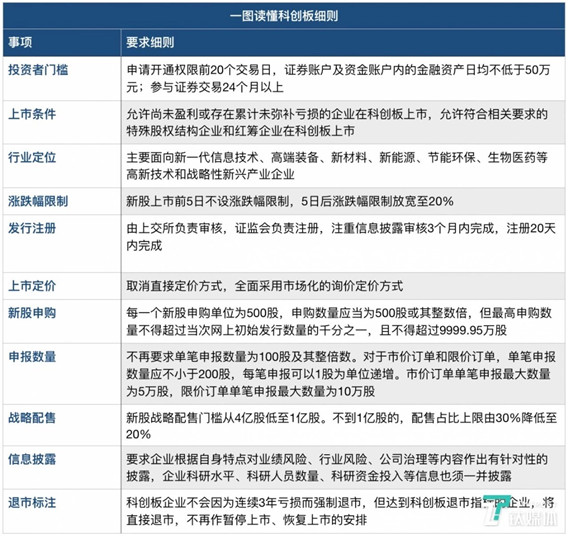Image resolution: width=568 pixels, height=536 pixels.
Task: Select the 涨跌幅限制 row label
Action: pyautogui.click(x=38, y=201)
